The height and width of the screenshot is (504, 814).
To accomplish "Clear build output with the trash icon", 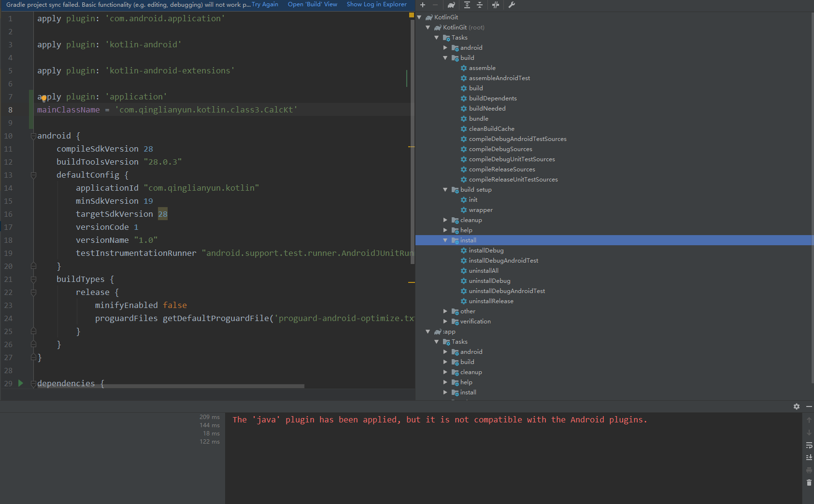I will (809, 482).
